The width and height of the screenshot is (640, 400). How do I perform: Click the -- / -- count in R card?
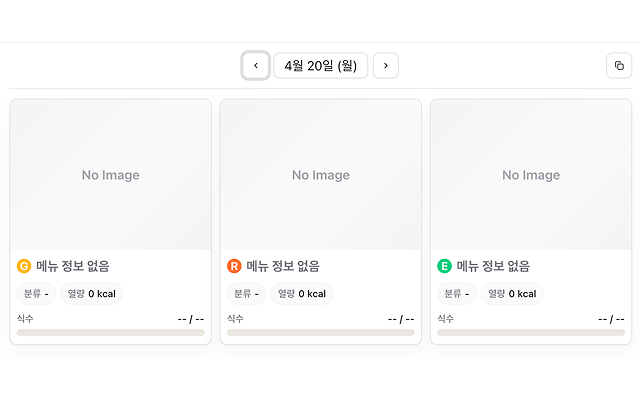(401, 319)
